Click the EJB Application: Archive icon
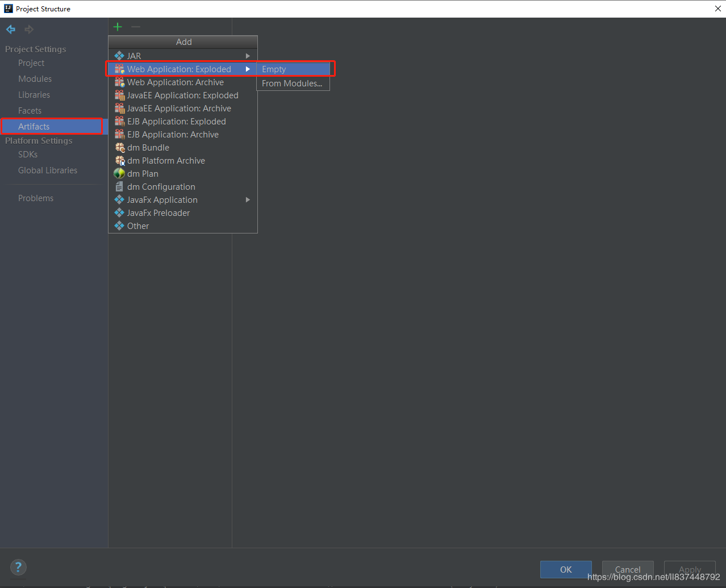This screenshot has height=588, width=726. point(119,134)
